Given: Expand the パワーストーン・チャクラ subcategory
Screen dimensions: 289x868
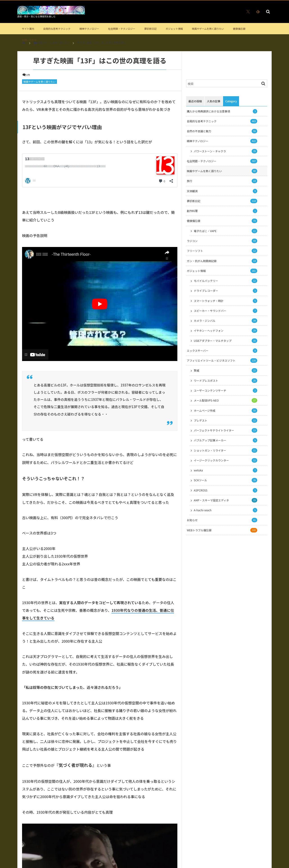Looking at the screenshot, I should tap(210, 151).
